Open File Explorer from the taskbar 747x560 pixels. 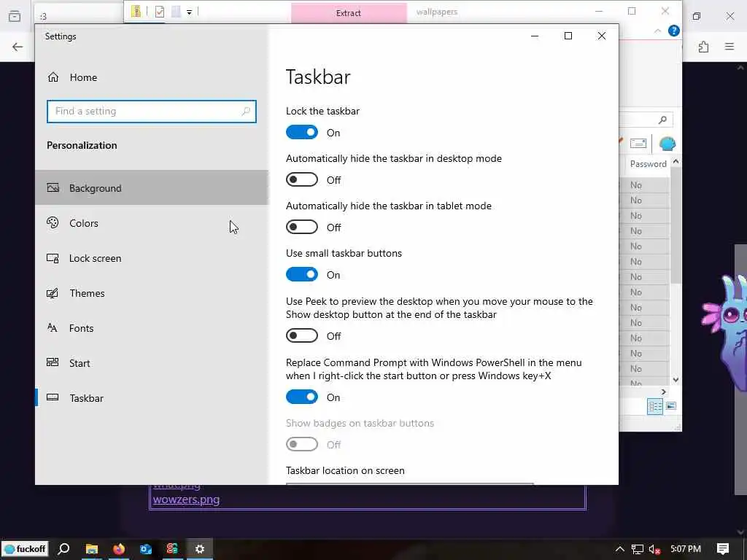91,549
